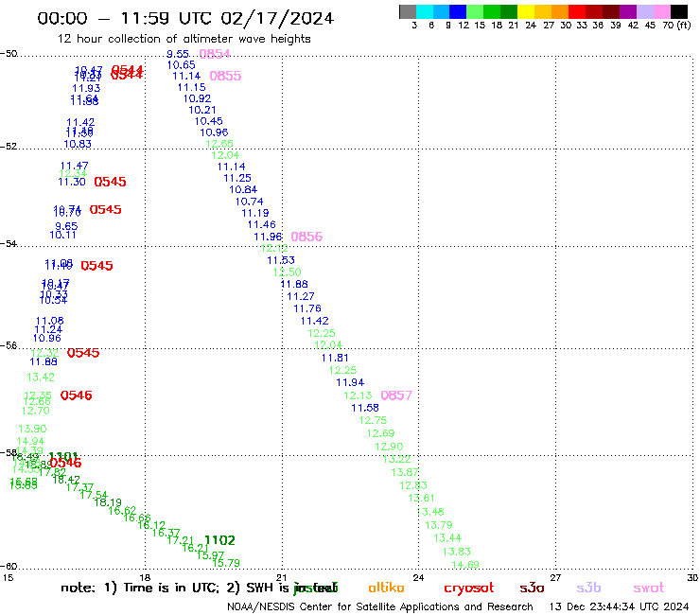700x615 pixels.
Task: Click the gray swatch in the color scale
Action: click(x=408, y=11)
